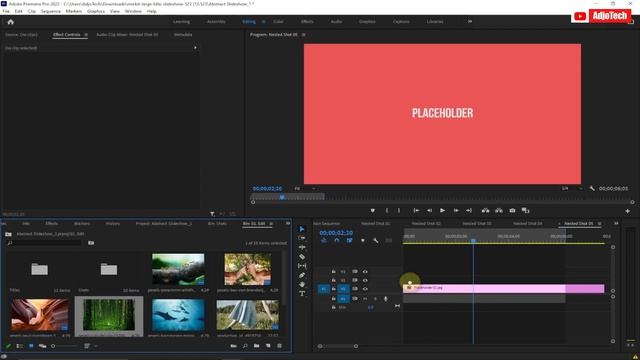Open Effect Controls panel menu
640x360 pixels.
coord(86,35)
